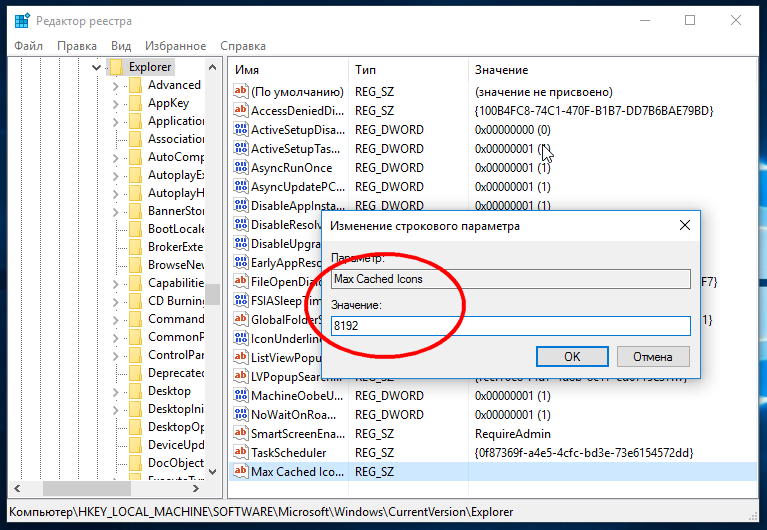Open the Справка menu
The height and width of the screenshot is (530, 767).
[243, 46]
